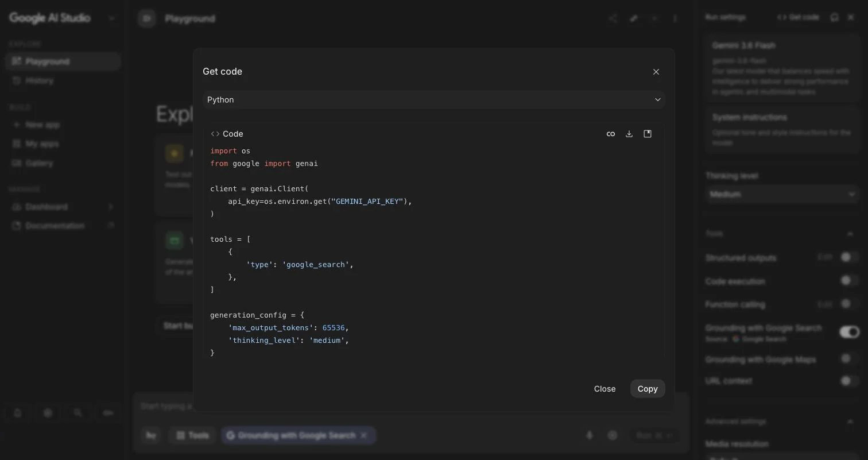This screenshot has width=868, height=460.
Task: Copy the code using the Copy button
Action: [648, 389]
